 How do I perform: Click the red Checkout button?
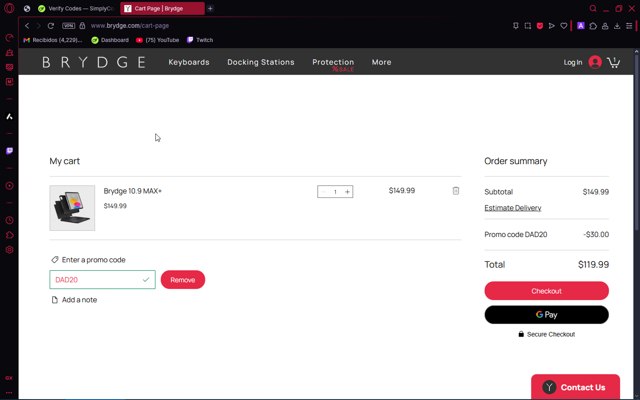point(547,291)
